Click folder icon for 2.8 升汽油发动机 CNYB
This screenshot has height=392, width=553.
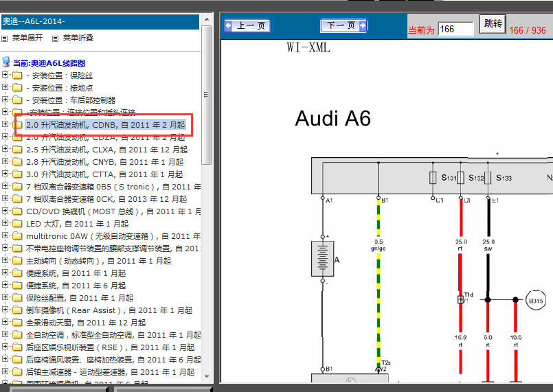[x=17, y=161]
